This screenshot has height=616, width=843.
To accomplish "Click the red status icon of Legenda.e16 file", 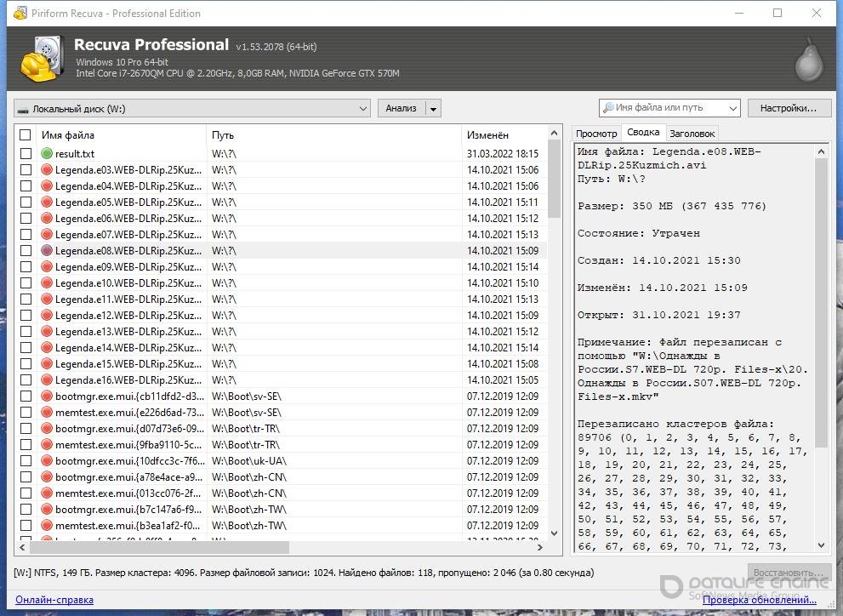I will click(x=47, y=380).
